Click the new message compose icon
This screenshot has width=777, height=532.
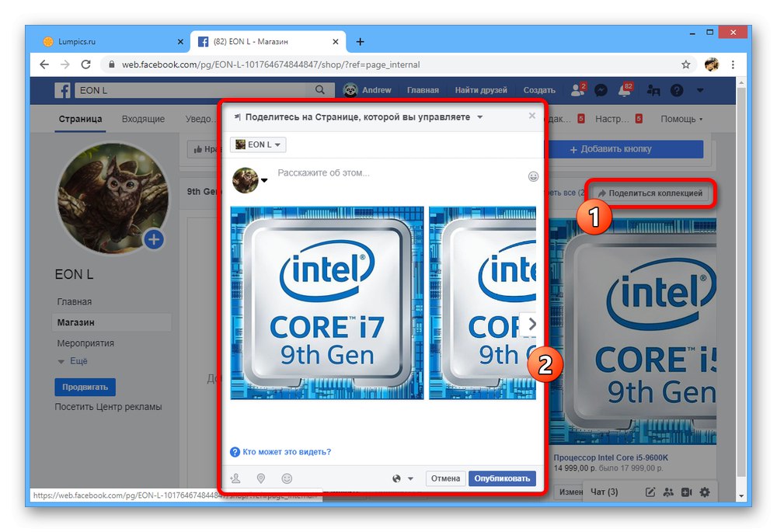(x=650, y=492)
